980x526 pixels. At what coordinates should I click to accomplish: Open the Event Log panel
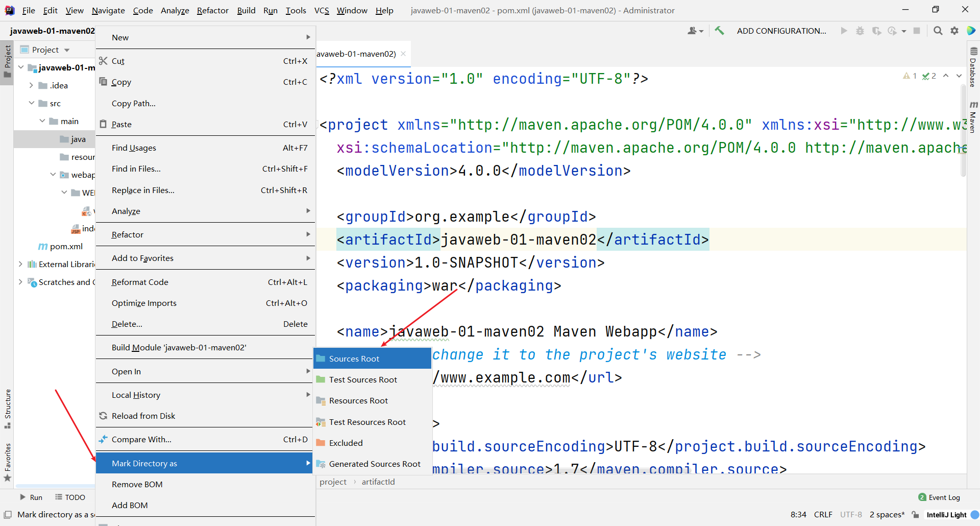tap(939, 497)
